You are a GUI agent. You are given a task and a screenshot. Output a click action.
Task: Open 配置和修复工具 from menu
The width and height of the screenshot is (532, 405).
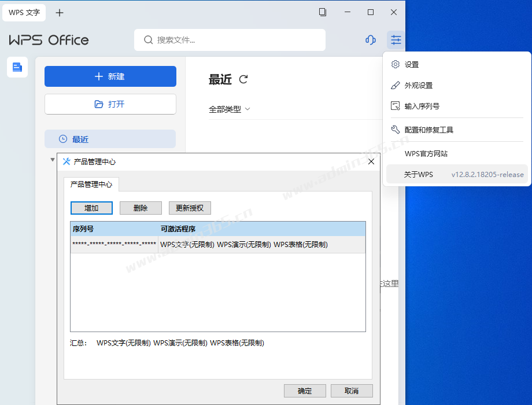coord(457,130)
